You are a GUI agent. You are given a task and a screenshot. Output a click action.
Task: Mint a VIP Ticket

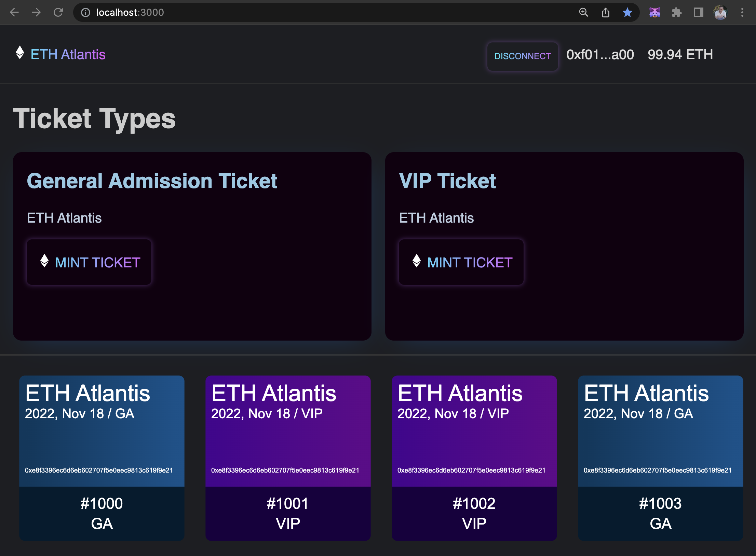point(461,262)
